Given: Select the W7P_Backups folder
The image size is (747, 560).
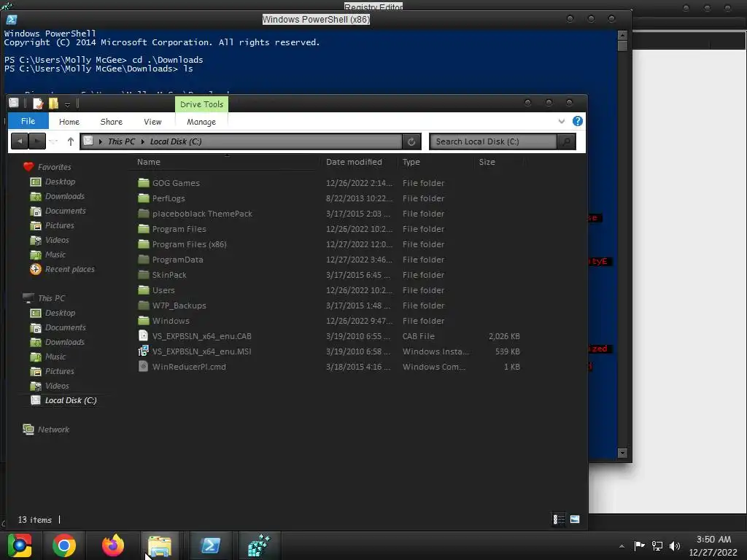Looking at the screenshot, I should 179,306.
